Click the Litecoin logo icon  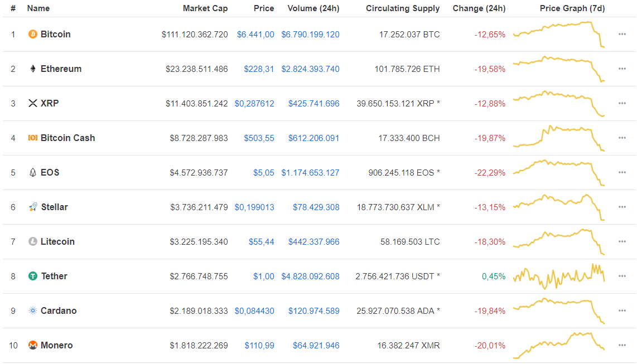coord(32,241)
